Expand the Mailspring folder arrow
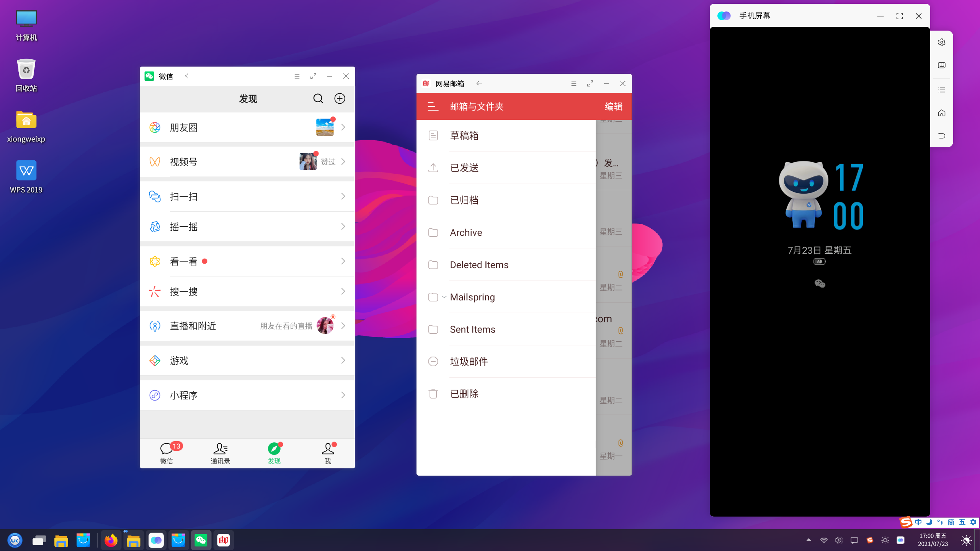Screen dimensions: 980x551 click(x=444, y=297)
